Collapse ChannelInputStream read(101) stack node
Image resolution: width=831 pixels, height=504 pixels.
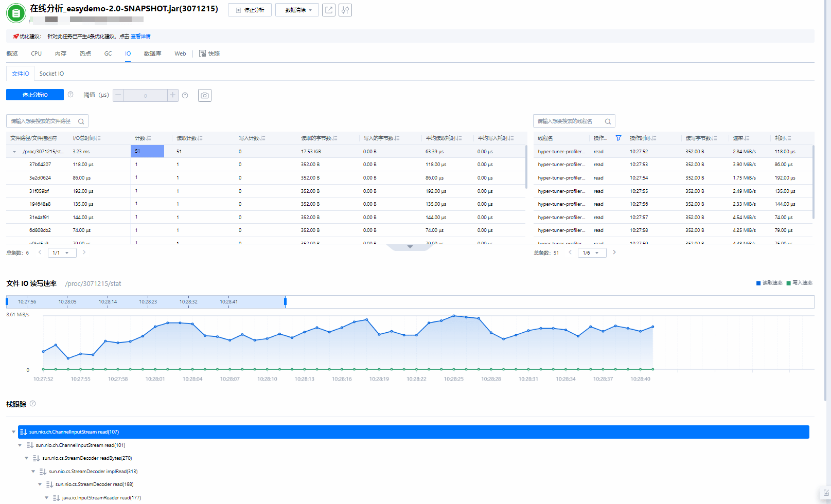[20, 445]
